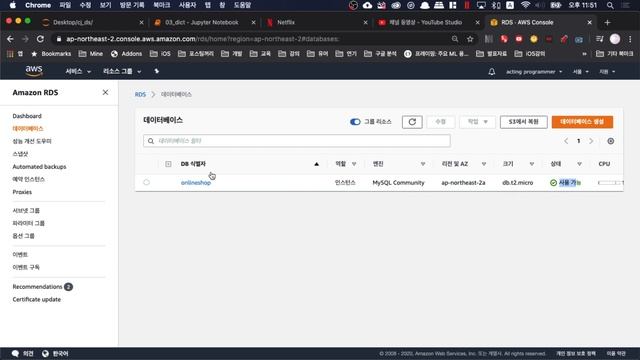
Task: Click the AWS logo home icon
Action: (x=34, y=71)
